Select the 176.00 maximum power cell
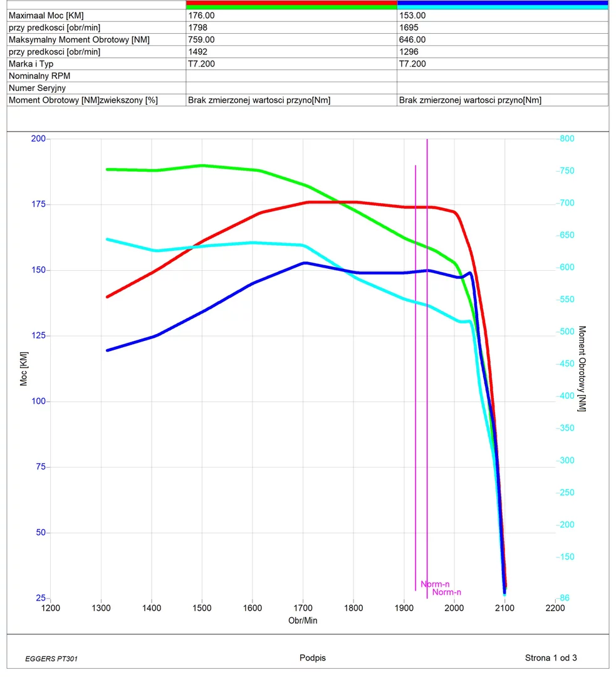The image size is (616, 677). coord(202,16)
